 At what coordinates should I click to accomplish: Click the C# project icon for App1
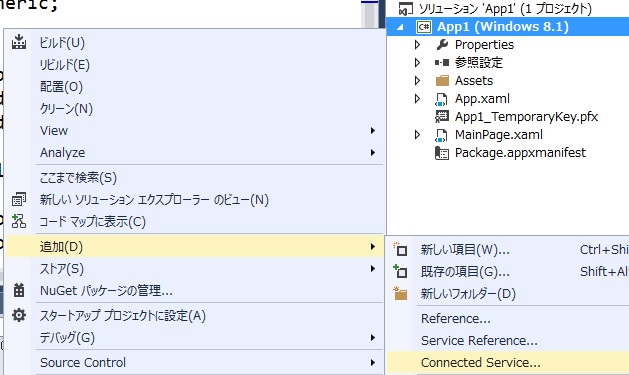click(424, 27)
